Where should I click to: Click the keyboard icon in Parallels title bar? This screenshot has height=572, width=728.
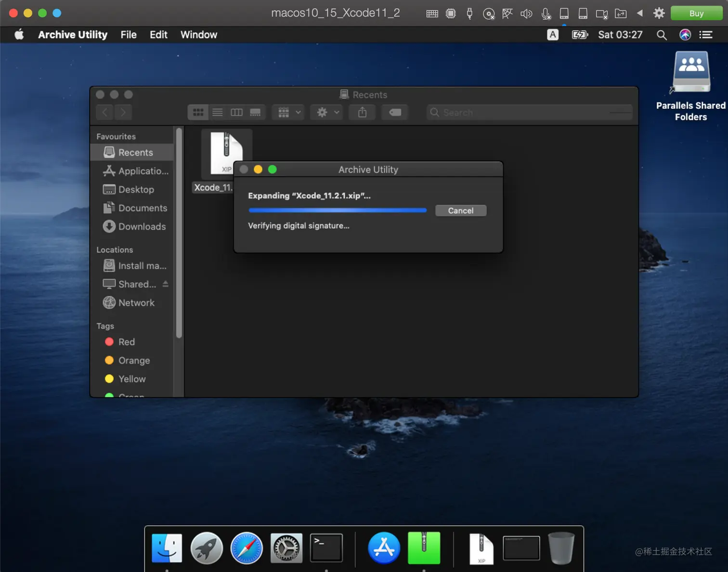[x=432, y=13]
